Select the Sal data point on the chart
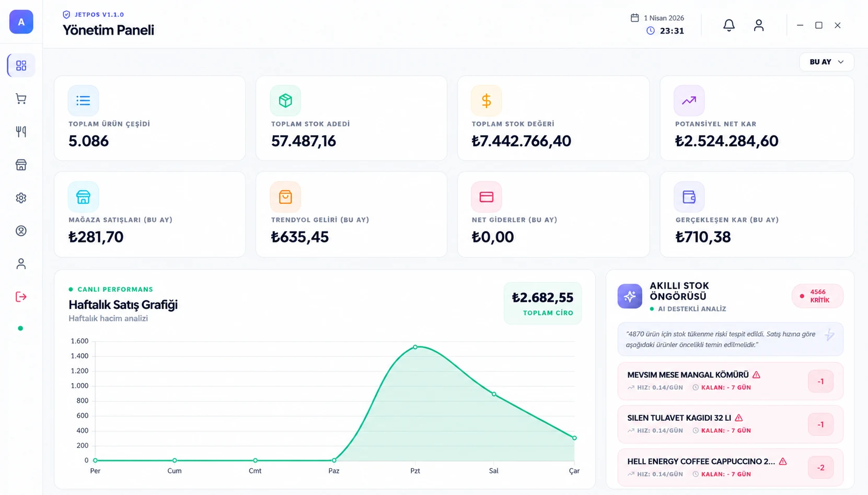This screenshot has width=868, height=495. (494, 394)
